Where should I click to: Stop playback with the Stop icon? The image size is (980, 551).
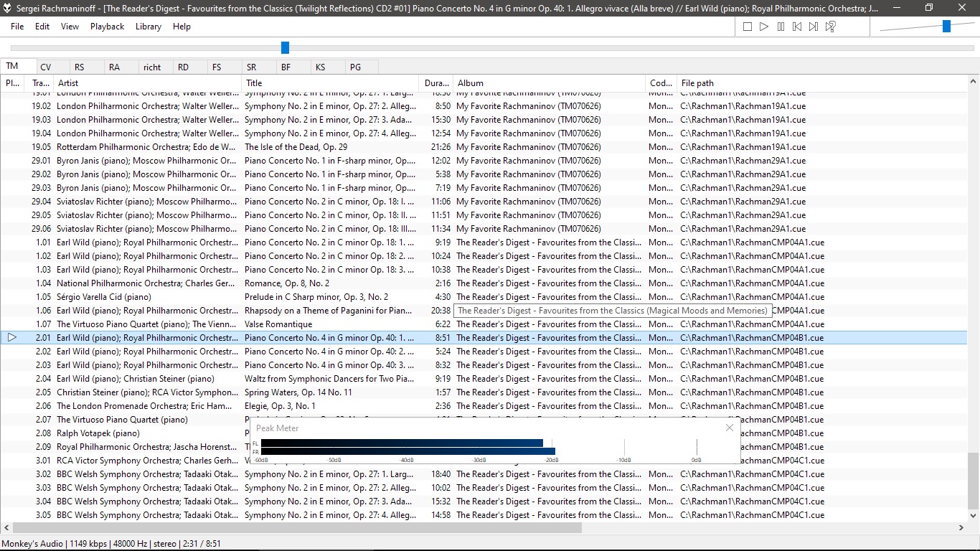[x=748, y=27]
